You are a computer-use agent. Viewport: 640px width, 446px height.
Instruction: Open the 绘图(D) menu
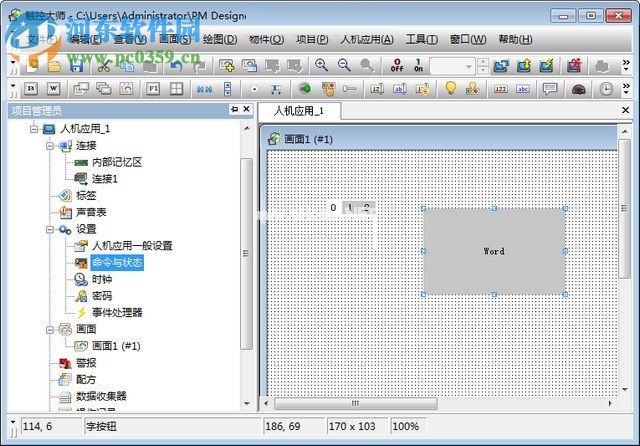coord(220,39)
